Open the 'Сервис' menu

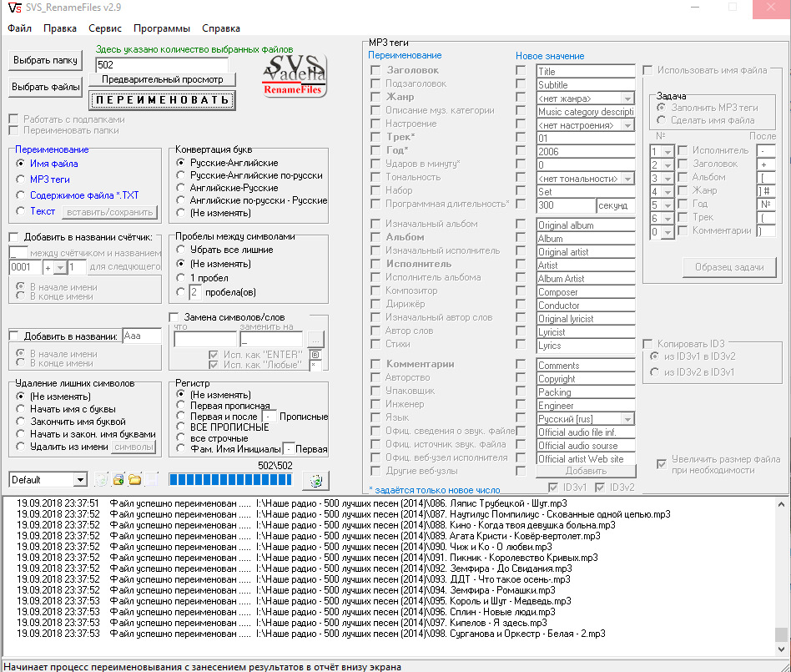[105, 28]
